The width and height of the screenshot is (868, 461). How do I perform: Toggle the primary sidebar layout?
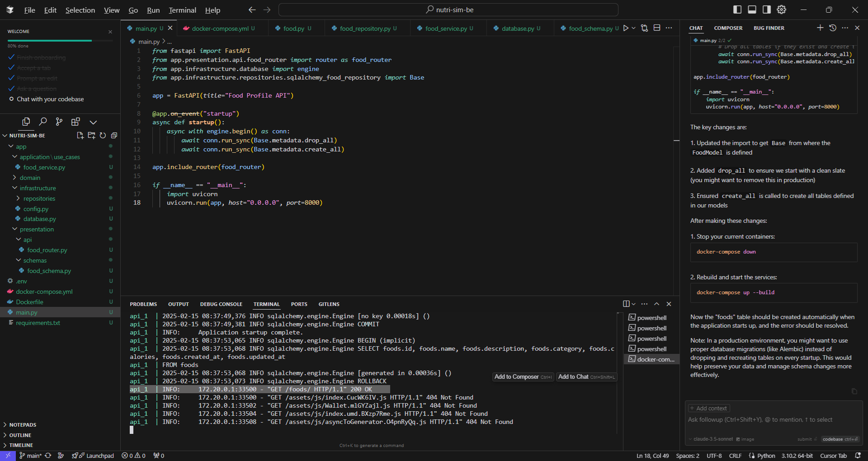737,9
